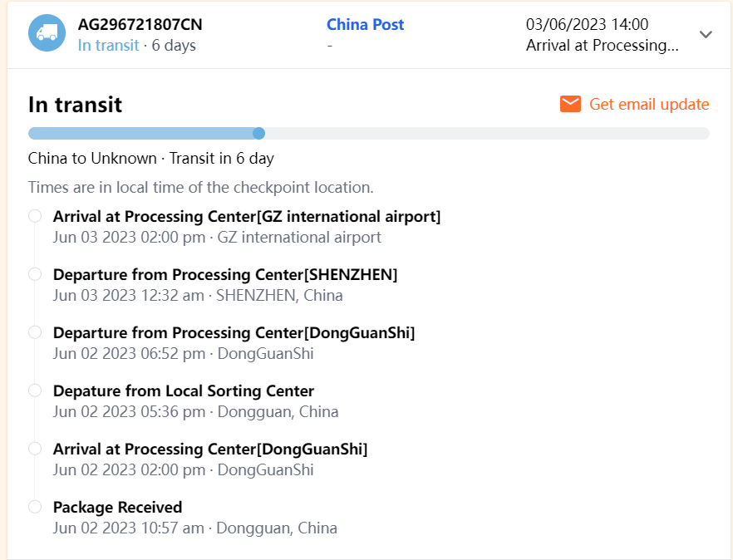Click the Arrival at Processing Center[GZ international airport] entry
The image size is (733, 560).
click(247, 217)
